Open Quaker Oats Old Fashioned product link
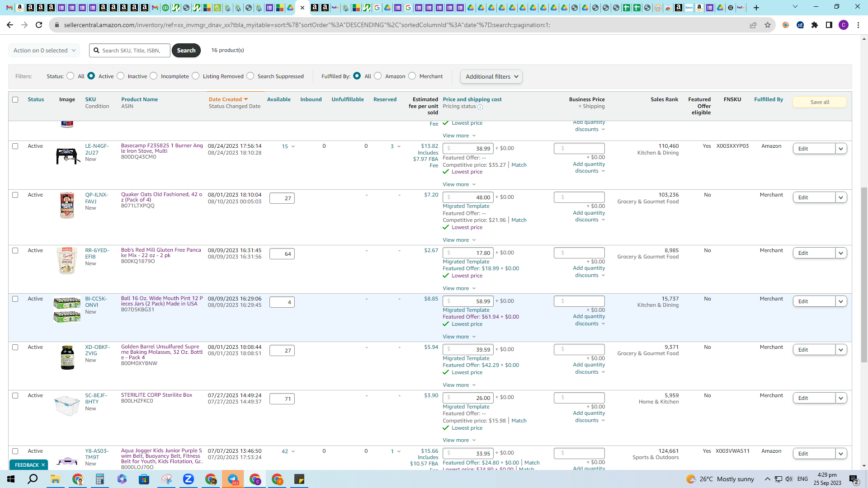Image resolution: width=868 pixels, height=488 pixels. click(x=161, y=197)
